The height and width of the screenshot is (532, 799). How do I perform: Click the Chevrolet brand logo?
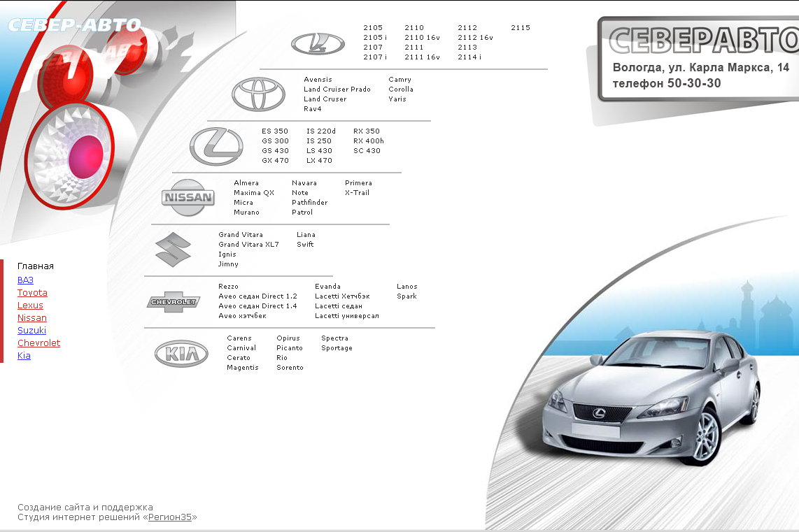[174, 302]
